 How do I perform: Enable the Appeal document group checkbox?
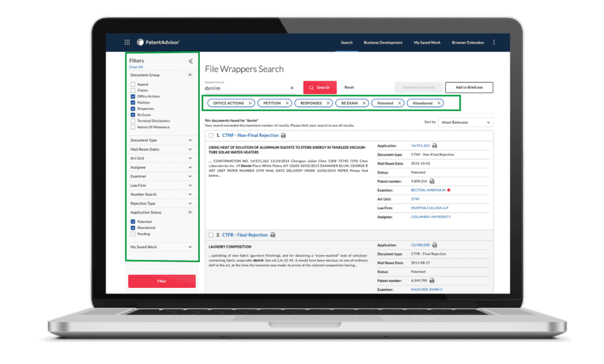click(133, 84)
